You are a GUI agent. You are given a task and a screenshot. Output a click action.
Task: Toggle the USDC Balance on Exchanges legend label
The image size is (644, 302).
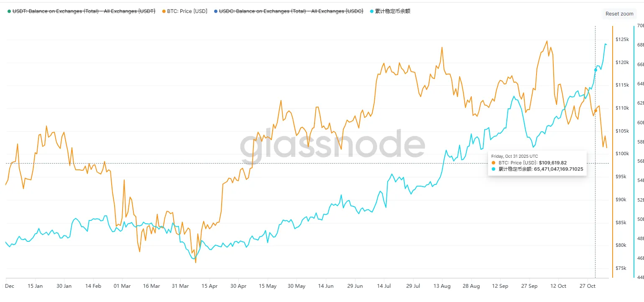(x=291, y=11)
